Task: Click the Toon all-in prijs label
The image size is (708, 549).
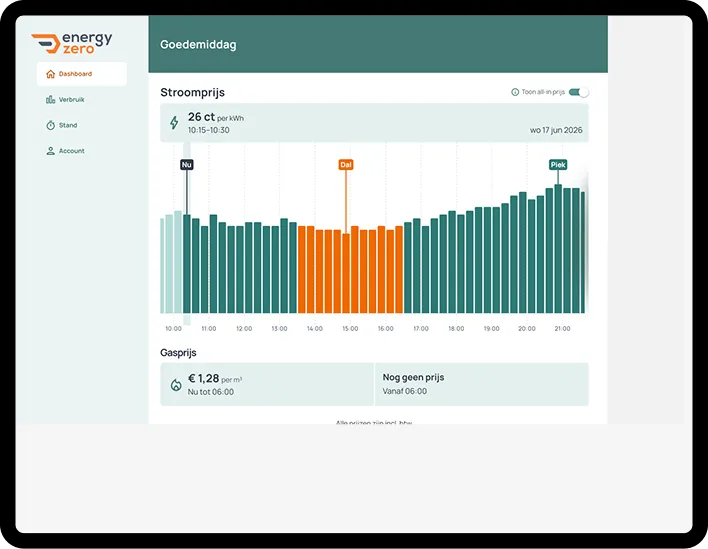Action: click(543, 92)
